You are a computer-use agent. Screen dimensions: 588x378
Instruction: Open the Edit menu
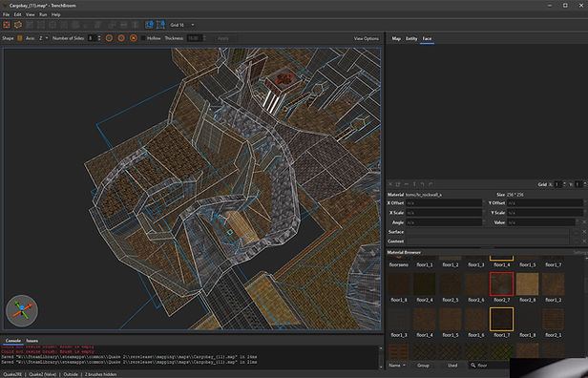click(x=17, y=14)
